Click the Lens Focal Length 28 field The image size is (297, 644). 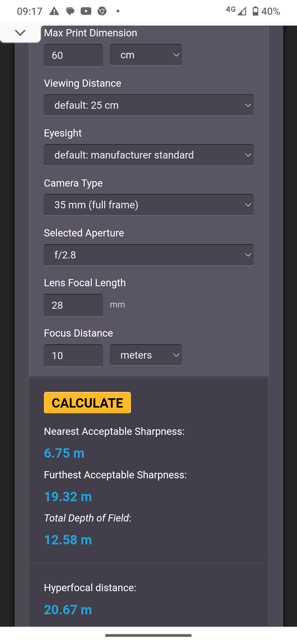tap(73, 305)
